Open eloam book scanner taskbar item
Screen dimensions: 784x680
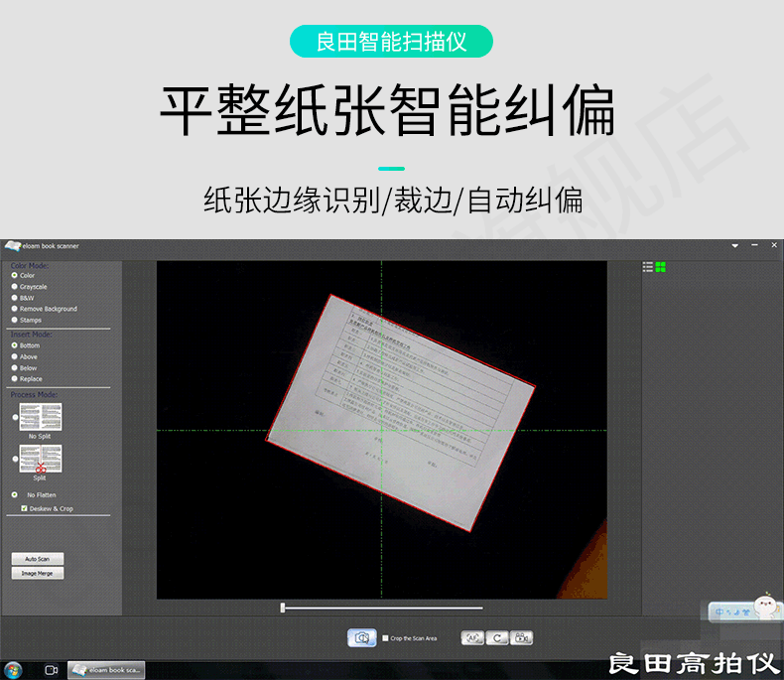tap(105, 670)
